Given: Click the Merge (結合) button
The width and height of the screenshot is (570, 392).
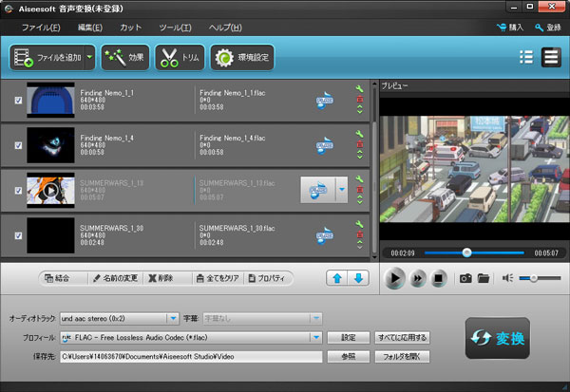Looking at the screenshot, I should [x=57, y=278].
